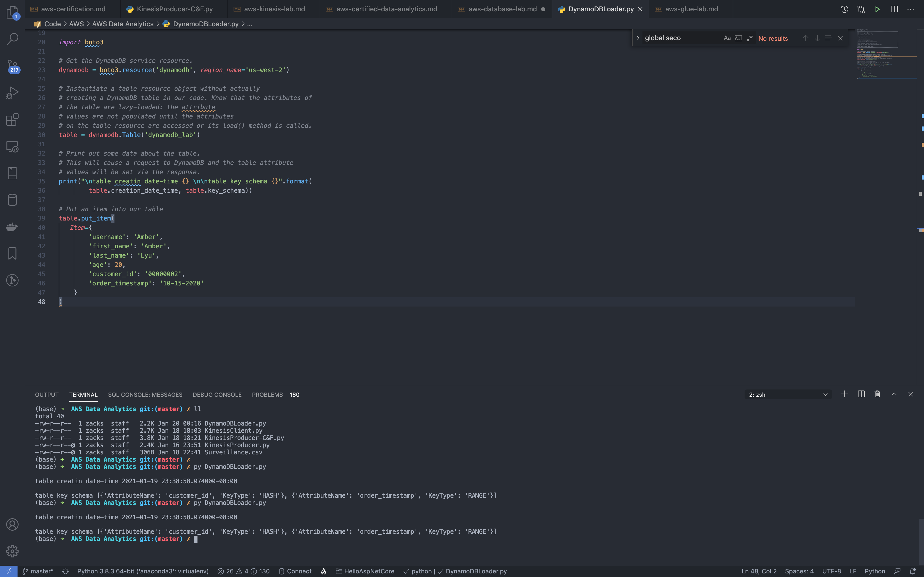Image resolution: width=924 pixels, height=577 pixels.
Task: Toggle Match Whole Word in find
Action: click(x=738, y=38)
